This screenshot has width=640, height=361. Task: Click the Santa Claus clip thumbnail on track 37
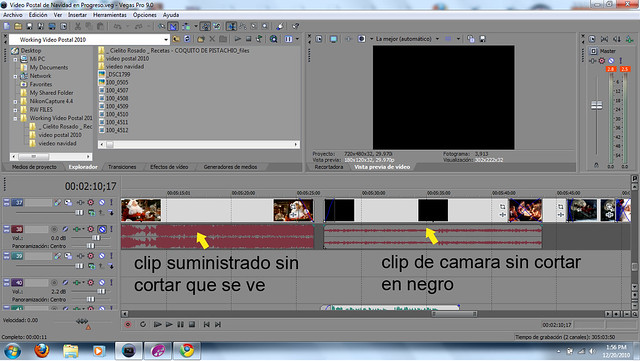(x=141, y=210)
